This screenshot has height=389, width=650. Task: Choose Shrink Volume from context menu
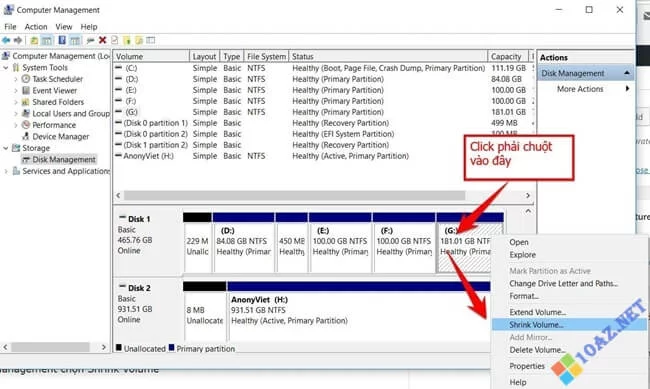tap(569, 325)
